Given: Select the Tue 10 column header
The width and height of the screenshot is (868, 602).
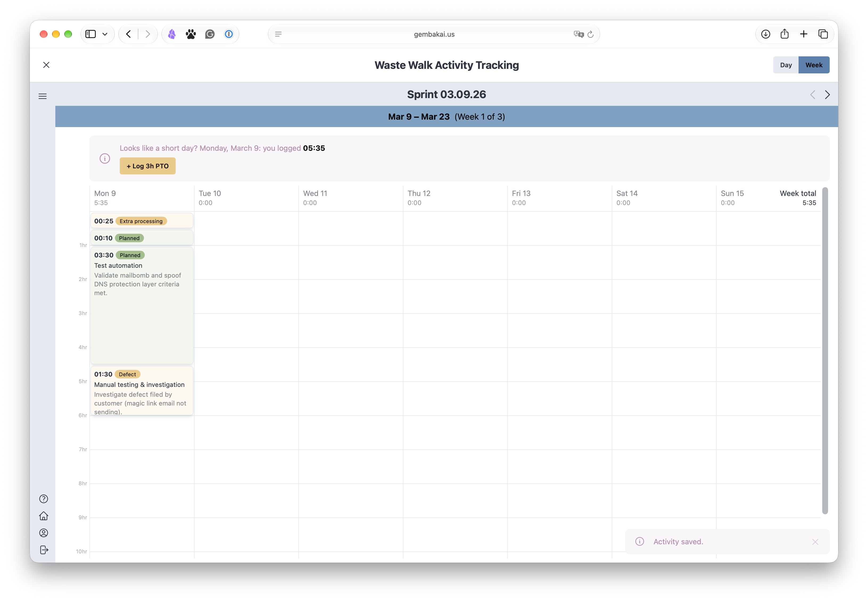Looking at the screenshot, I should tap(246, 198).
